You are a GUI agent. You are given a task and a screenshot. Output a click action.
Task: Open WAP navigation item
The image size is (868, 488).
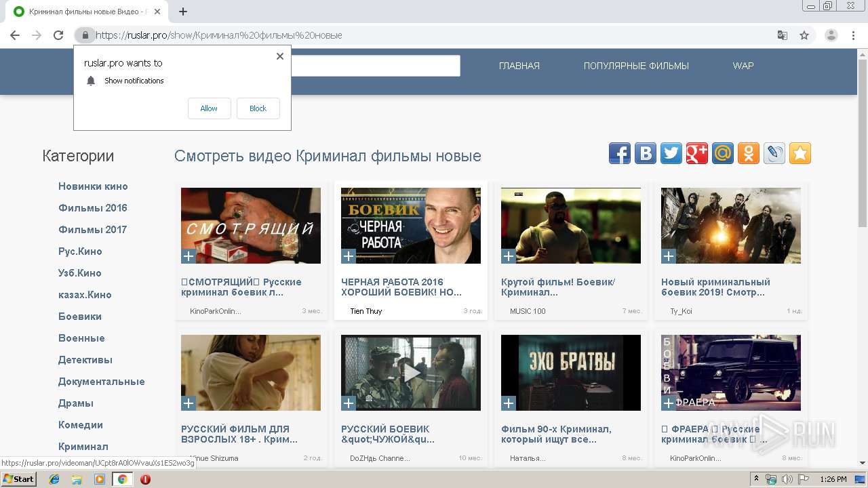[743, 66]
